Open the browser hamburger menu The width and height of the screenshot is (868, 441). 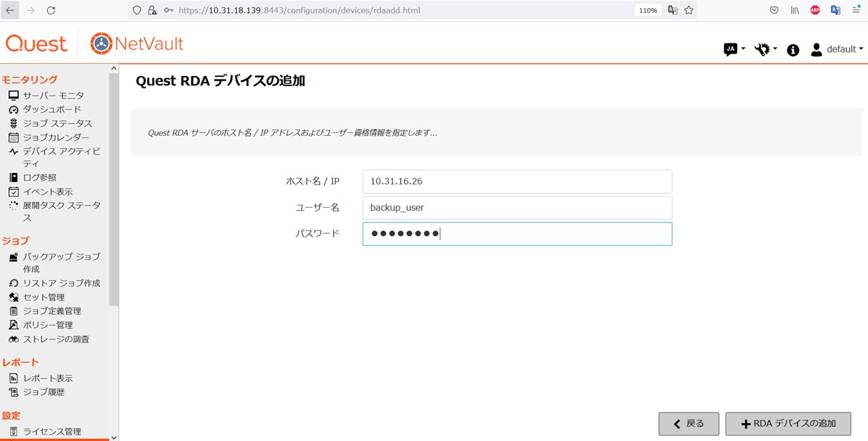(856, 10)
